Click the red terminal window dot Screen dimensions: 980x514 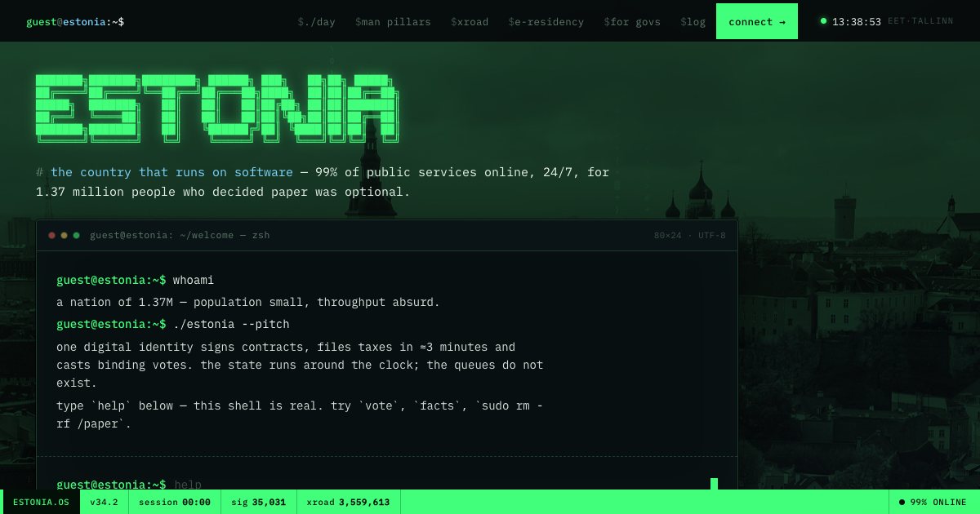52,235
